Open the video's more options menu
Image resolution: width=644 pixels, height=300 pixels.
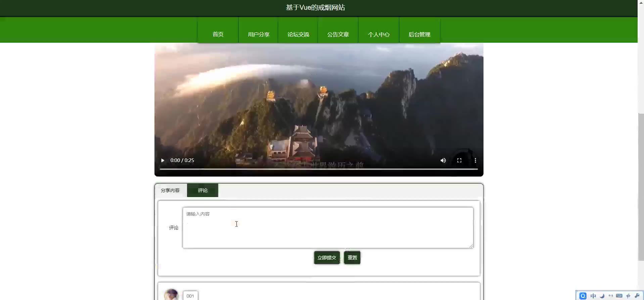[x=475, y=160]
